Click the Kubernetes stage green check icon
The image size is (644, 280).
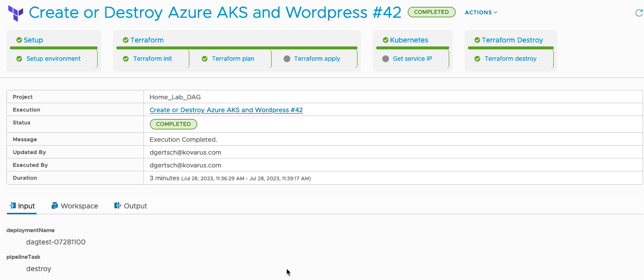coord(386,40)
